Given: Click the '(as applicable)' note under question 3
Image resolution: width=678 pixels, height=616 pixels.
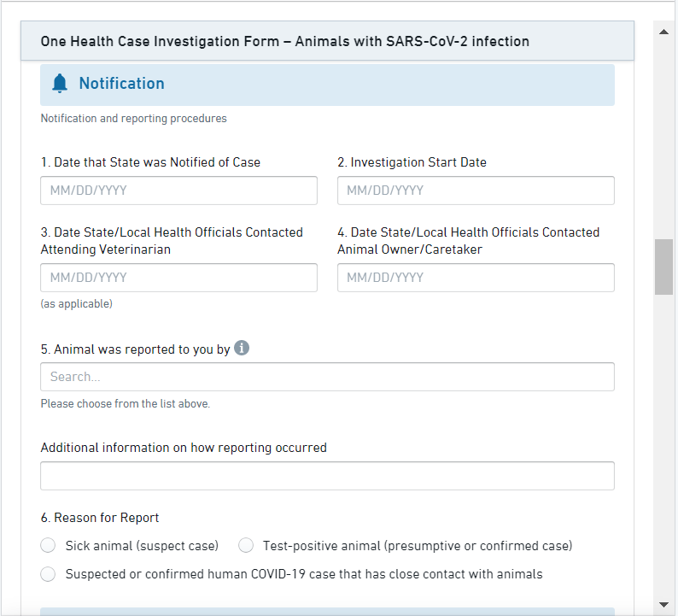Looking at the screenshot, I should (77, 304).
